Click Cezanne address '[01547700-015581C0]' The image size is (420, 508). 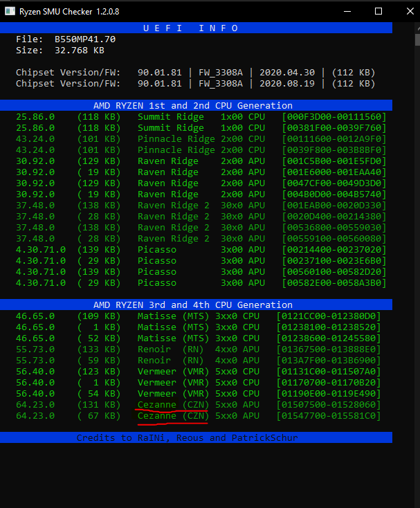tap(329, 416)
